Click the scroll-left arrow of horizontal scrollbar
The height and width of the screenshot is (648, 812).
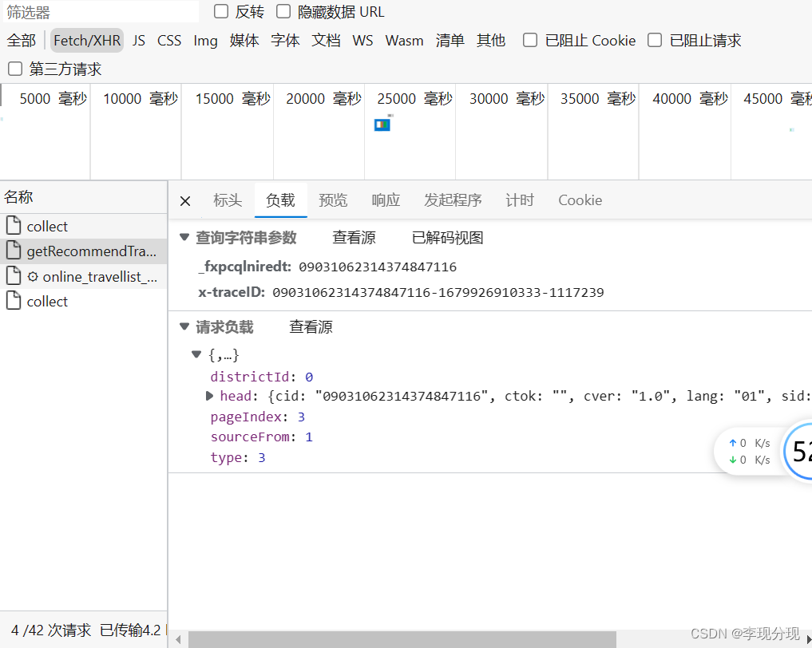(178, 640)
